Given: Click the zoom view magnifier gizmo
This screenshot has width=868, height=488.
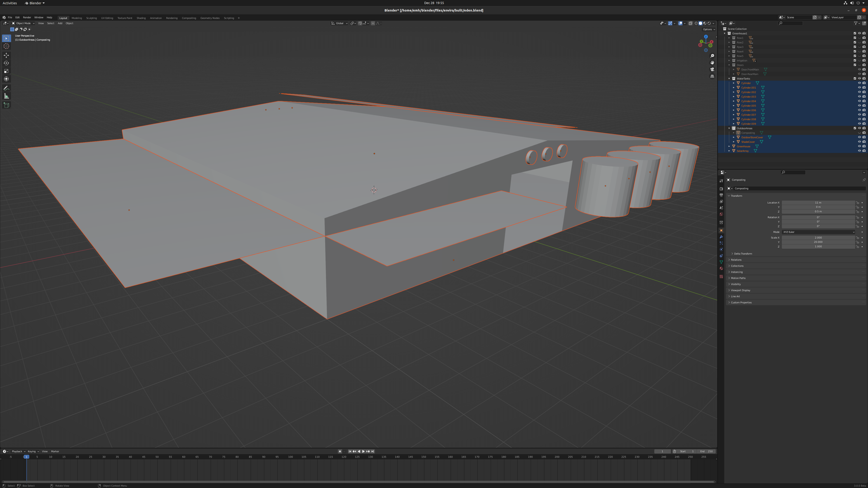Looking at the screenshot, I should point(712,56).
